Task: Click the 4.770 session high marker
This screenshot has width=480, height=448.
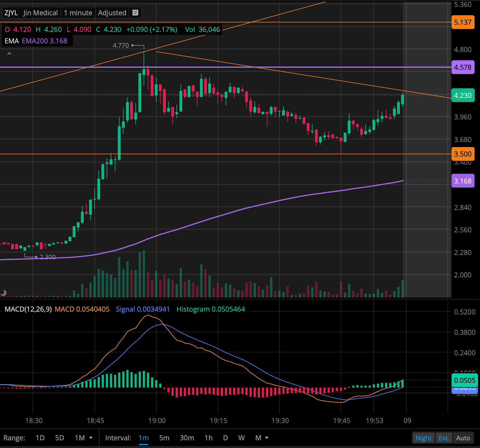Action: point(121,45)
